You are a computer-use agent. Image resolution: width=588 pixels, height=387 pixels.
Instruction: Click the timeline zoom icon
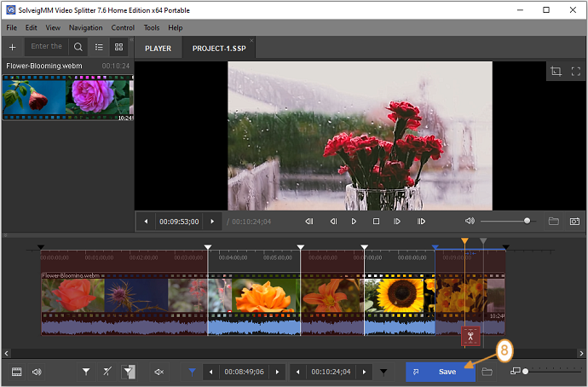click(x=516, y=371)
